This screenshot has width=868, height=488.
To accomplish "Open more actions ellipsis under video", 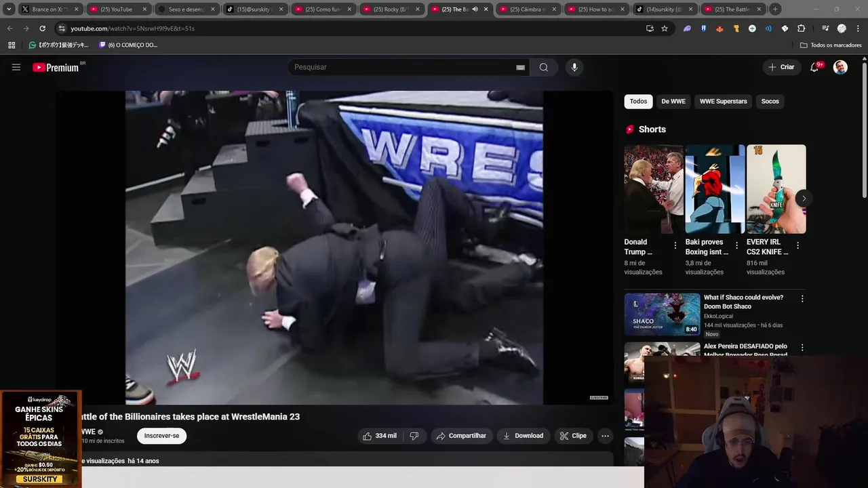I will [605, 436].
